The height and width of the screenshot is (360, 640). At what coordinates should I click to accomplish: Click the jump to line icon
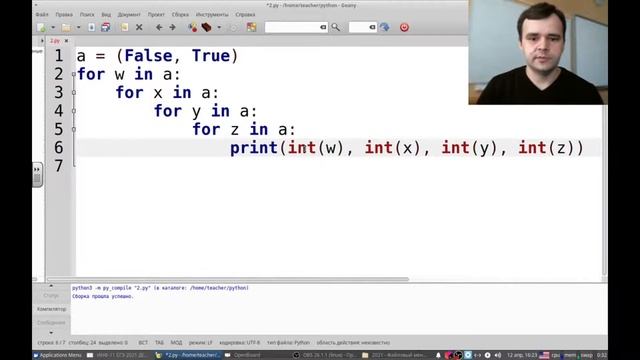tap(384, 27)
